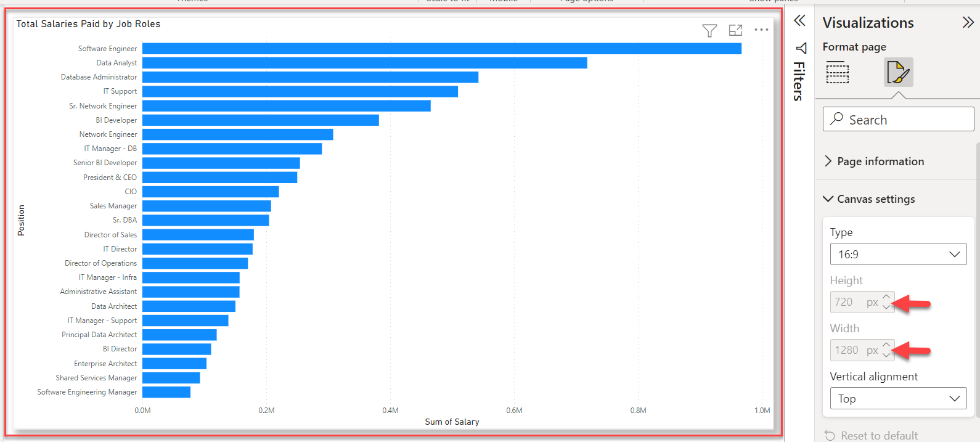
Task: Click the Search magnifier icon
Action: coord(836,118)
